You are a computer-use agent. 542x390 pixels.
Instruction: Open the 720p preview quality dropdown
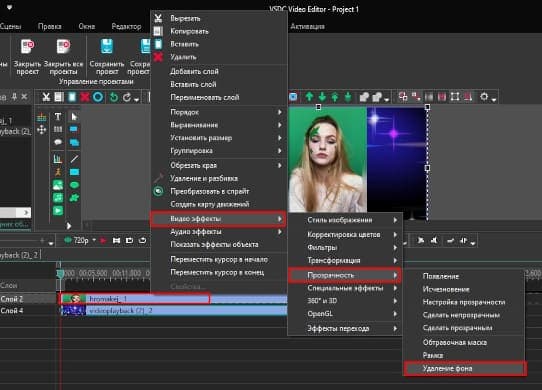pyautogui.click(x=94, y=240)
